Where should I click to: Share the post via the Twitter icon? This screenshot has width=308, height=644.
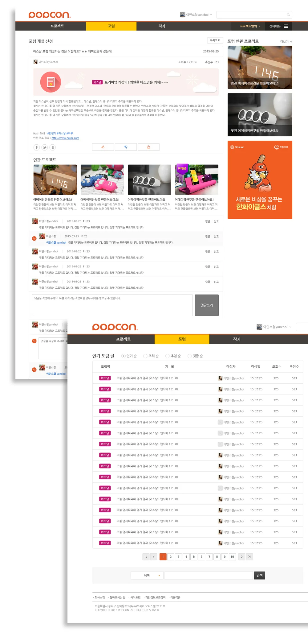(x=45, y=147)
